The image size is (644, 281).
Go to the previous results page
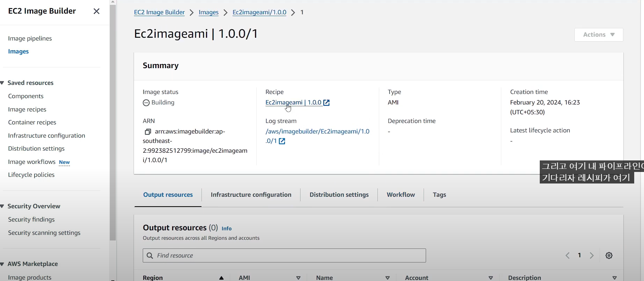coord(567,255)
